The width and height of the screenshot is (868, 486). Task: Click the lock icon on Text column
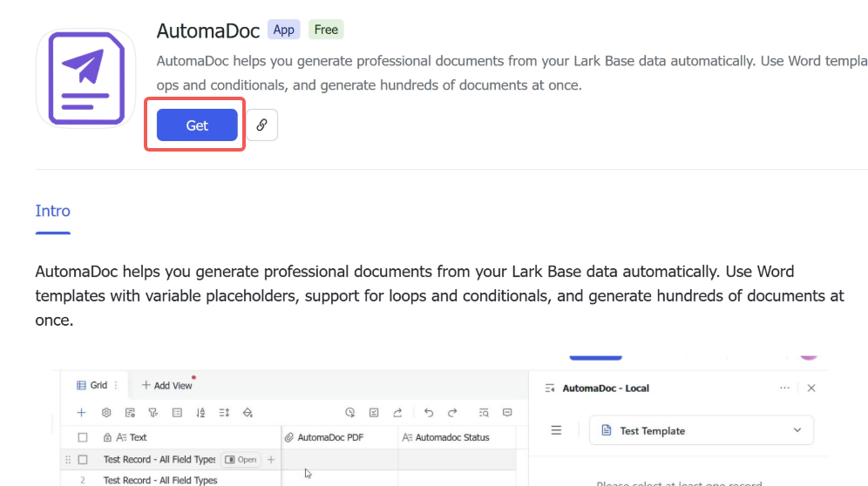click(107, 437)
